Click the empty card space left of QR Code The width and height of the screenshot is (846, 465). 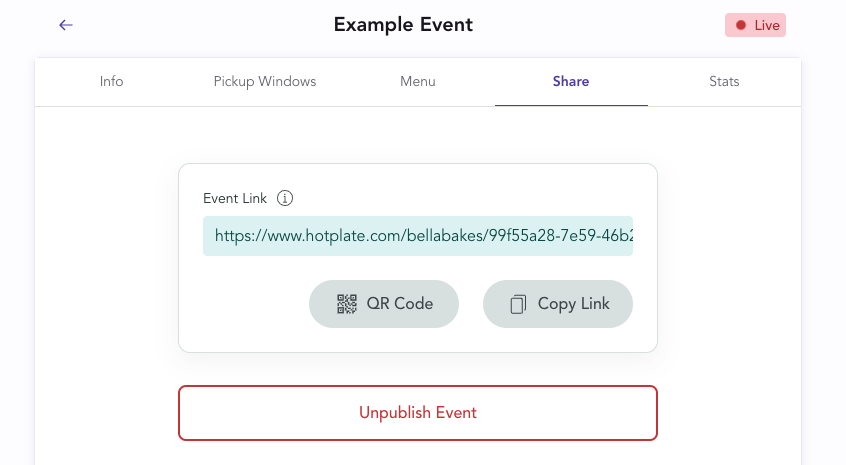coord(245,304)
